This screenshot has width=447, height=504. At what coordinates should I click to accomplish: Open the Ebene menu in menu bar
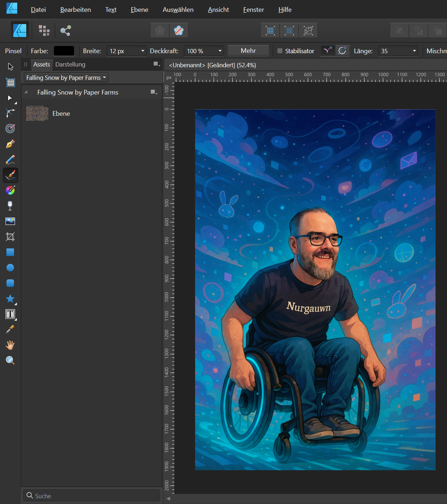point(139,10)
